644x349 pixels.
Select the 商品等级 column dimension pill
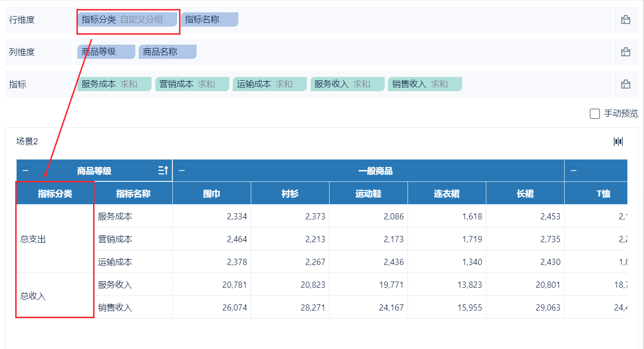(105, 52)
